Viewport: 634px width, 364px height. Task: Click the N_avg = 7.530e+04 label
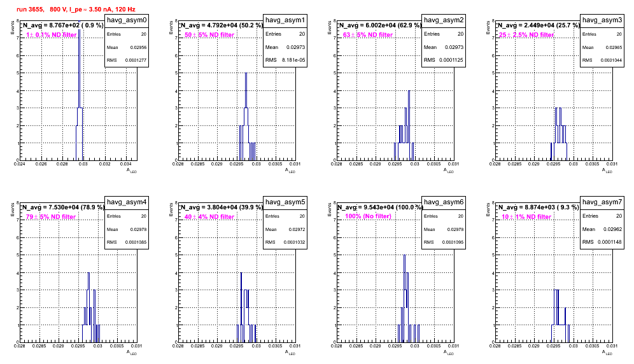(x=63, y=207)
